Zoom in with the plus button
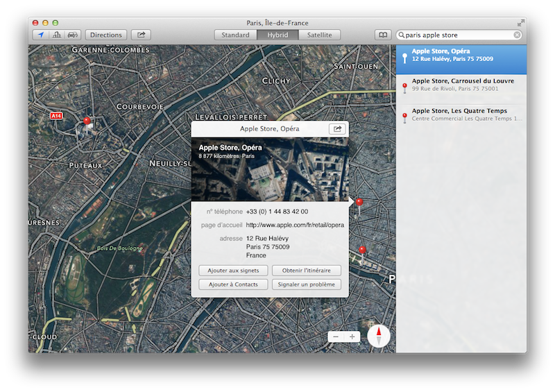555x392 pixels. pos(352,336)
